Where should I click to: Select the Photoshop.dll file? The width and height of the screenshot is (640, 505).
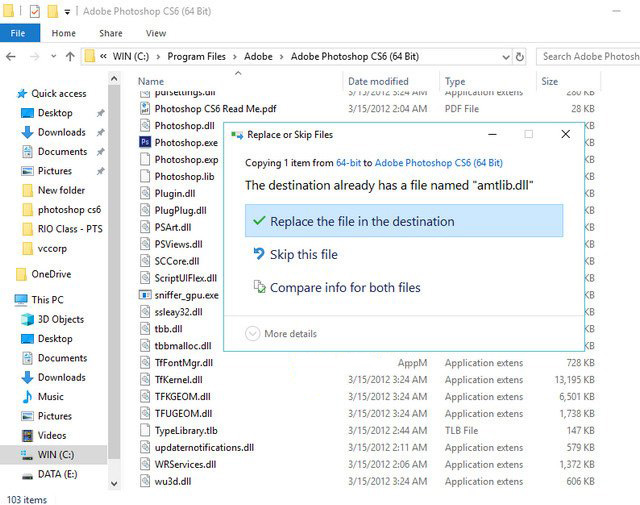coord(184,125)
